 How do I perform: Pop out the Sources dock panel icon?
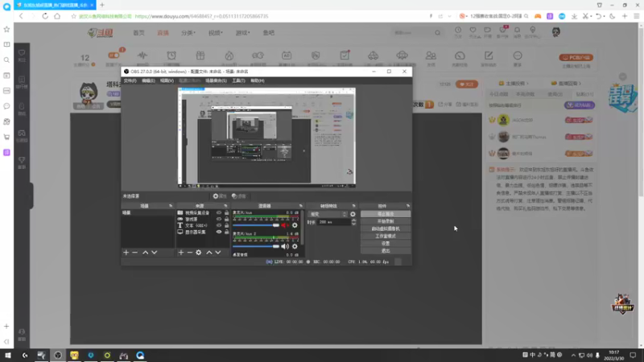pos(225,206)
